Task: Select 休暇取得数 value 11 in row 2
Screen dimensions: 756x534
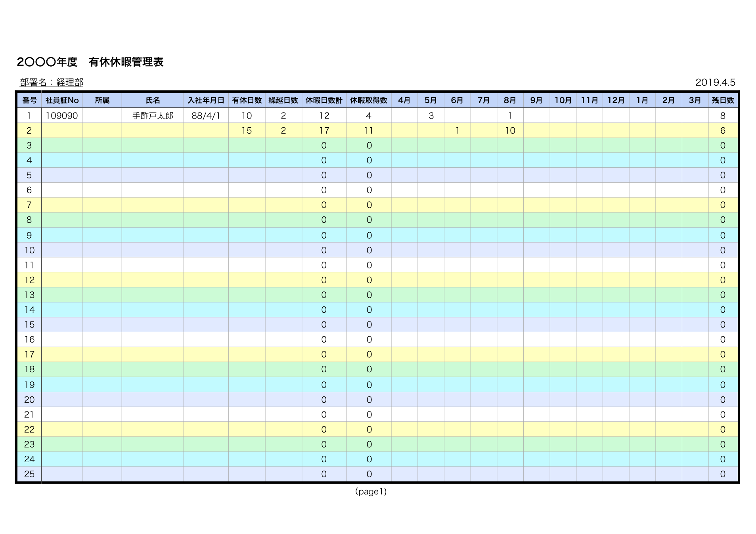Action: click(x=369, y=130)
